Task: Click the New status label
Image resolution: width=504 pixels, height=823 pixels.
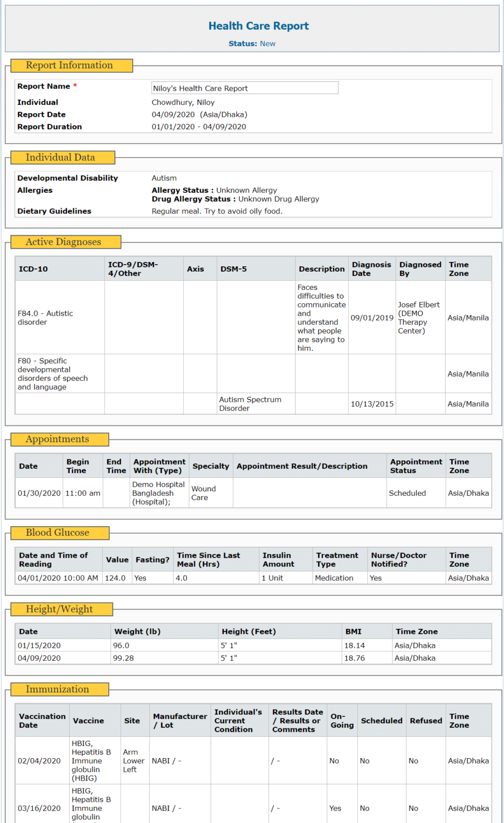Action: point(268,43)
